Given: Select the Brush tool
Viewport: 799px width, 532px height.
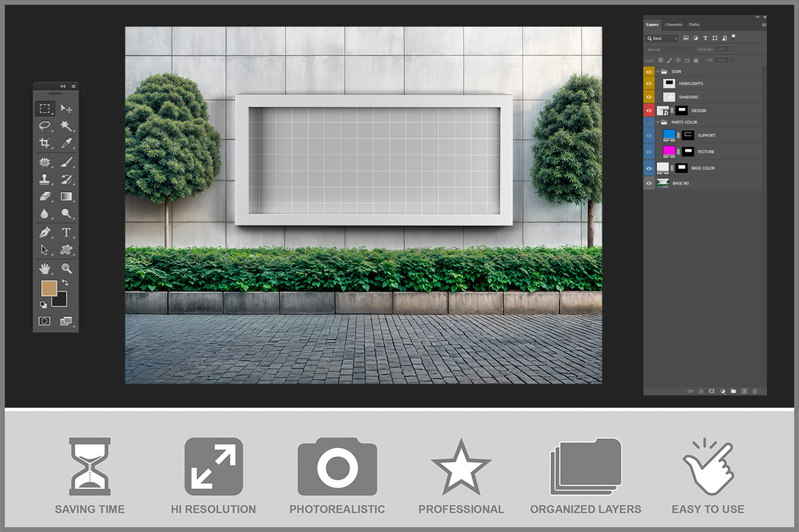Looking at the screenshot, I should click(66, 163).
